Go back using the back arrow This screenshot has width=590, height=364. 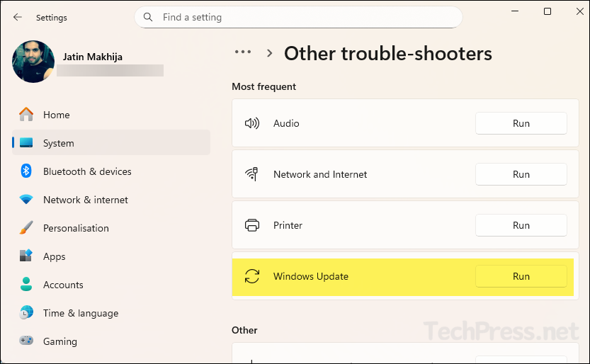pos(18,17)
